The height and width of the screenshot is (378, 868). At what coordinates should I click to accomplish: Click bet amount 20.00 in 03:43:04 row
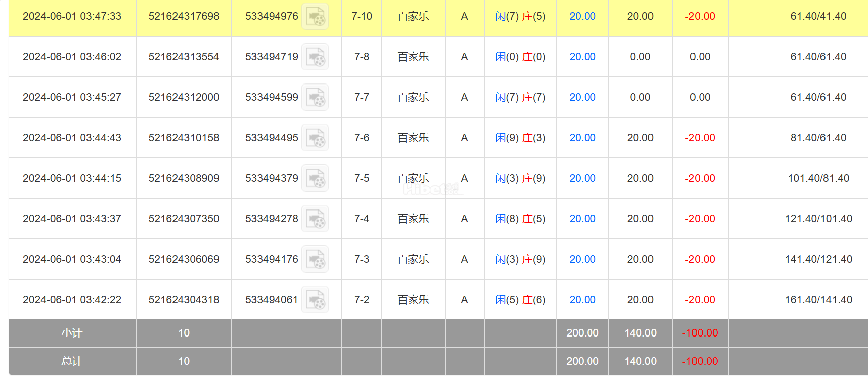[582, 259]
